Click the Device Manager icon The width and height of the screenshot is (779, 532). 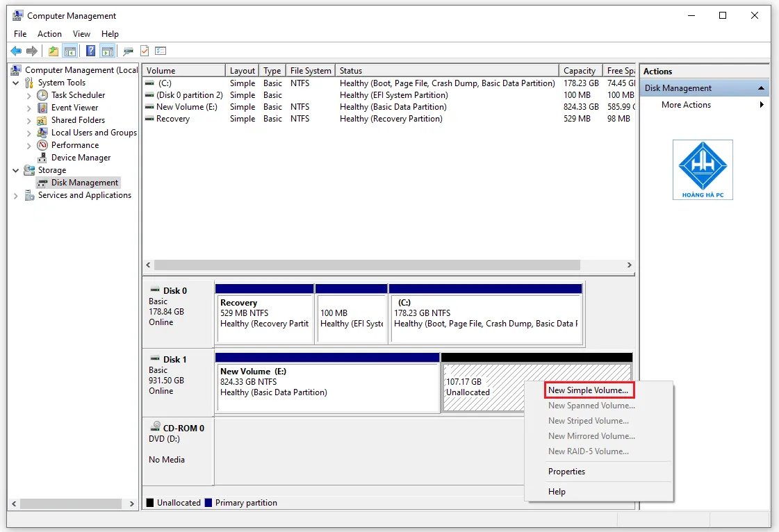coord(42,158)
